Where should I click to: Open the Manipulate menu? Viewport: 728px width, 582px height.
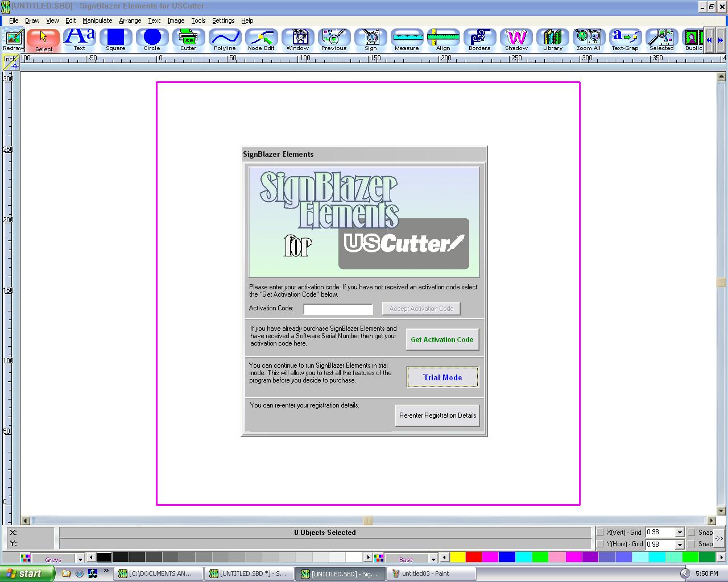pyautogui.click(x=97, y=20)
